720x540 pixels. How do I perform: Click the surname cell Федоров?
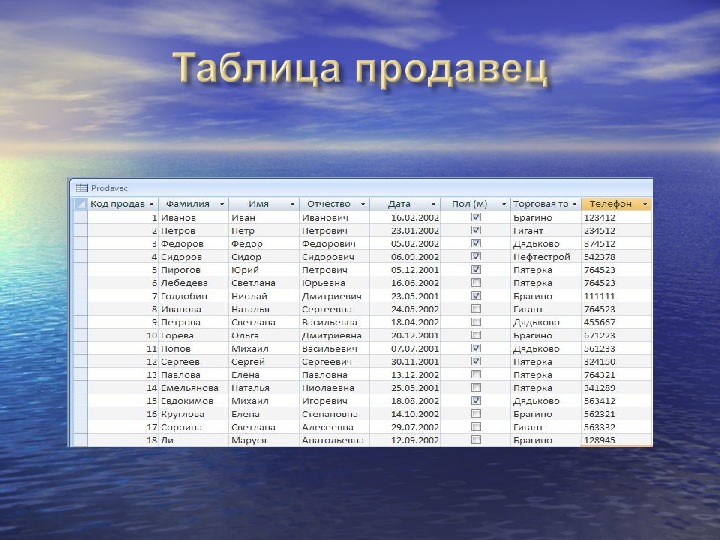[x=193, y=243]
